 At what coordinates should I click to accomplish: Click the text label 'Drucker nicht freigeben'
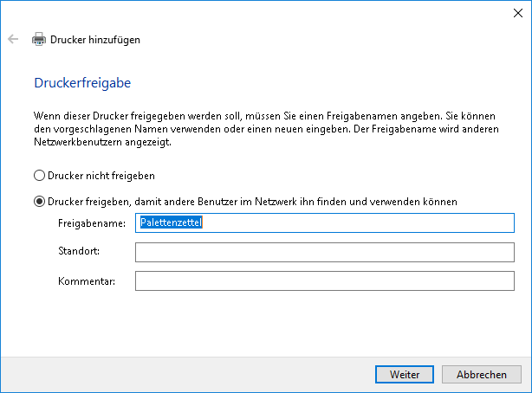tap(101, 176)
